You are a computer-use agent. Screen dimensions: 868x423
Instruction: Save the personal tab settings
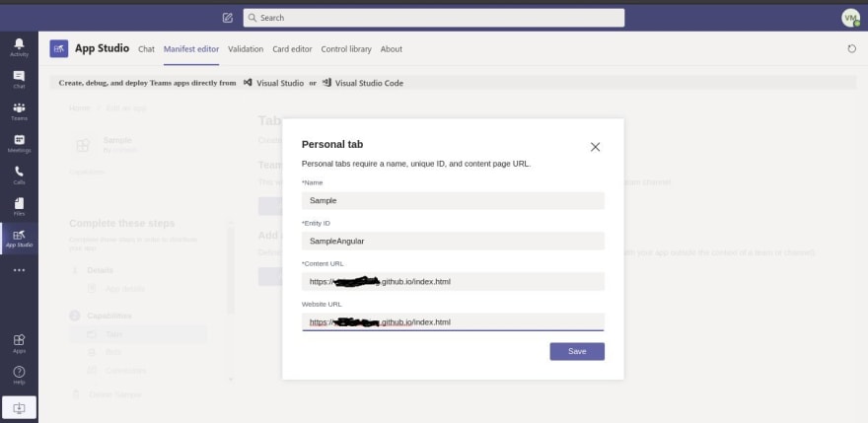coord(577,351)
